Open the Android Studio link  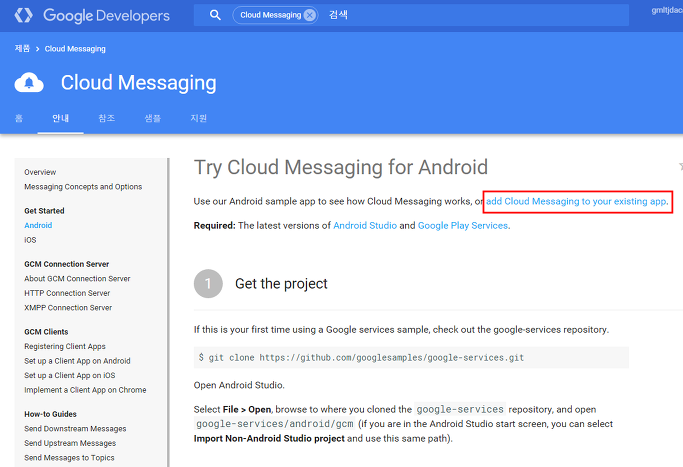365,226
